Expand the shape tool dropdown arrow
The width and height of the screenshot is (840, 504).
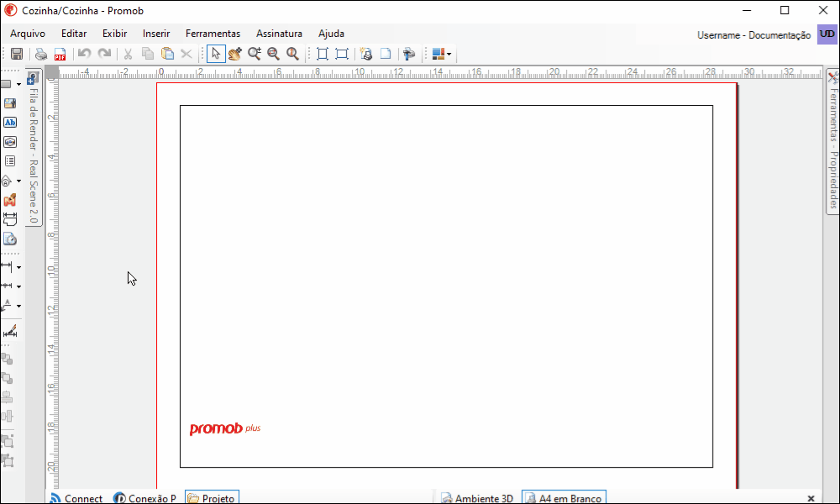(18, 84)
